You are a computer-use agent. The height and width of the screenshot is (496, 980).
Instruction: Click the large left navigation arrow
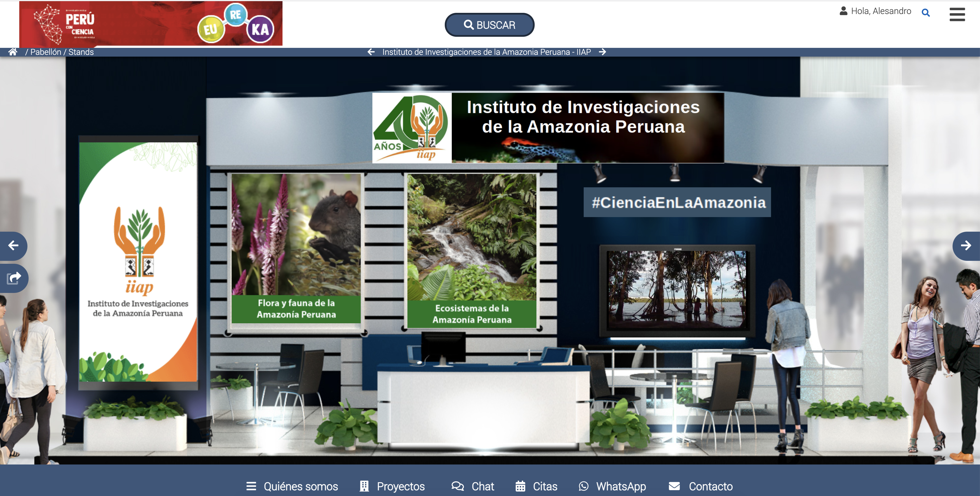[13, 246]
